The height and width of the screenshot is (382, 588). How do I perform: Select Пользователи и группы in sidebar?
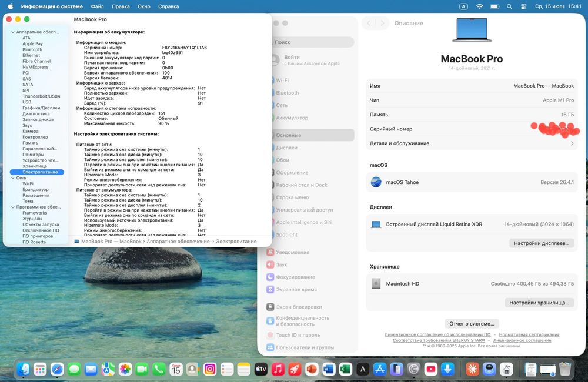pyautogui.click(x=305, y=347)
